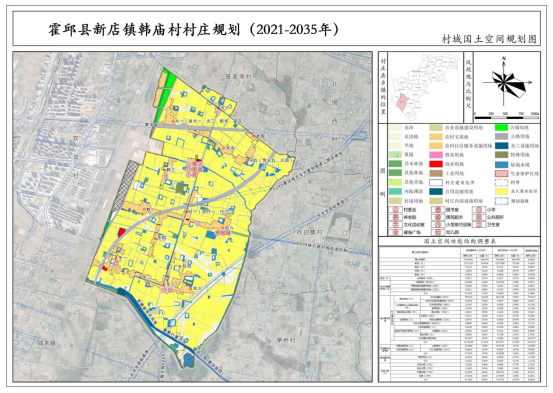The width and height of the screenshot is (553, 393).
Task: Select the 小学 symbol in the legend
Action: point(479,210)
